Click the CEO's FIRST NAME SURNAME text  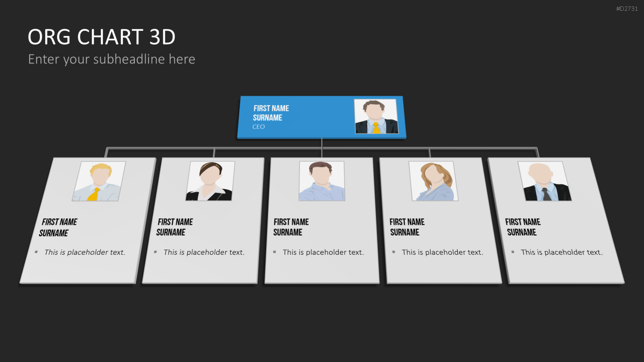pyautogui.click(x=271, y=113)
